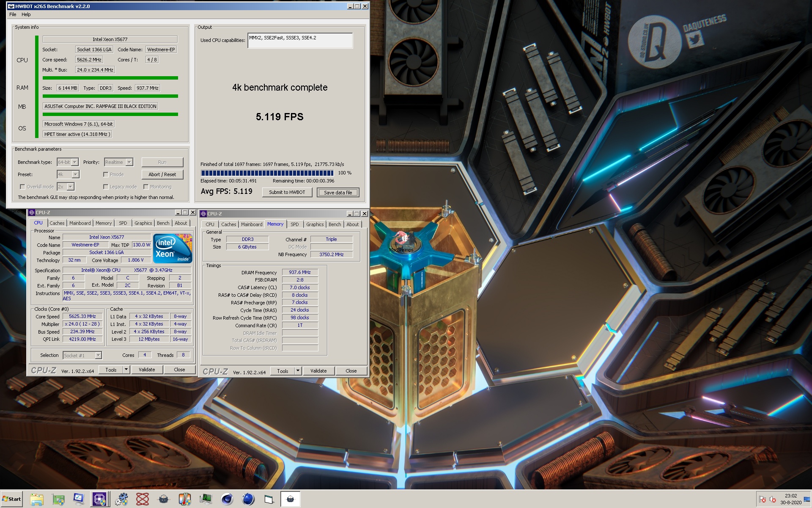Click the left CPU-Z window title icon
The image size is (812, 508).
pyautogui.click(x=32, y=213)
